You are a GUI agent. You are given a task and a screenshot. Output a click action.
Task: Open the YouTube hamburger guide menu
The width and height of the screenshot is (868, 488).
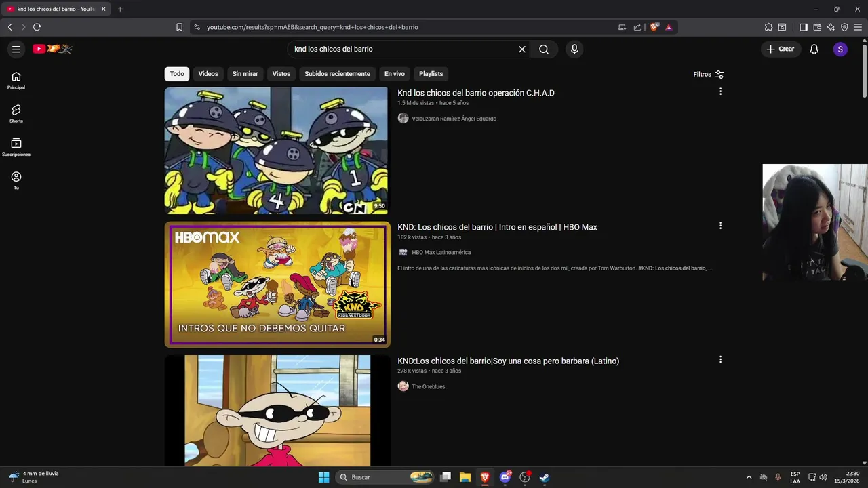[x=16, y=49]
